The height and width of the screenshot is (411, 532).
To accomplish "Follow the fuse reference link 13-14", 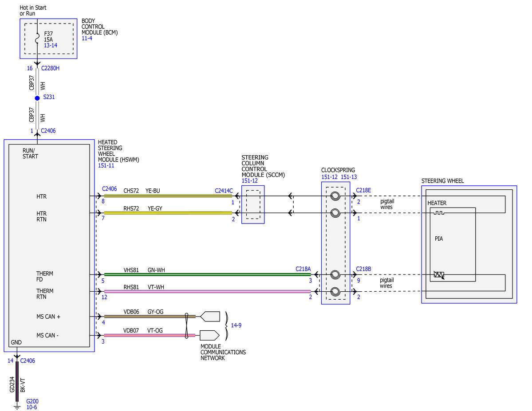I will coord(51,45).
